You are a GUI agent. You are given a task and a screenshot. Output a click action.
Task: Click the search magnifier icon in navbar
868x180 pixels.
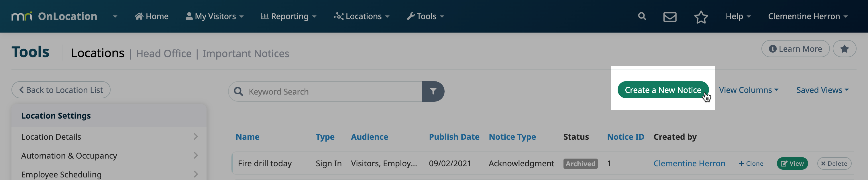(642, 16)
